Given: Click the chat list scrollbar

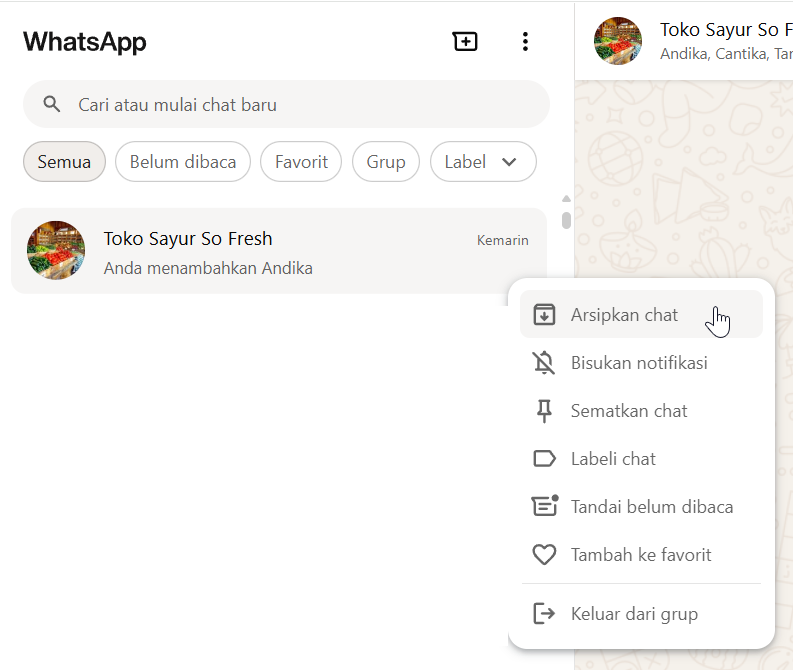Looking at the screenshot, I should [566, 219].
